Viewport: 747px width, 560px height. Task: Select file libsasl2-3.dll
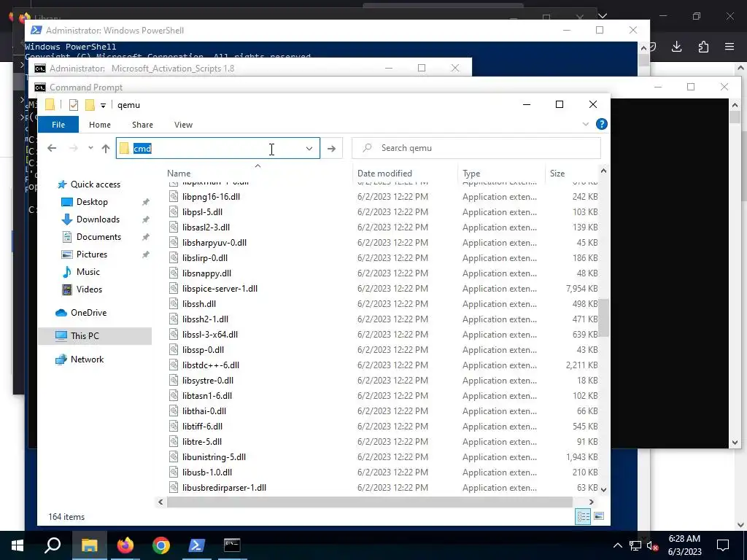206,227
